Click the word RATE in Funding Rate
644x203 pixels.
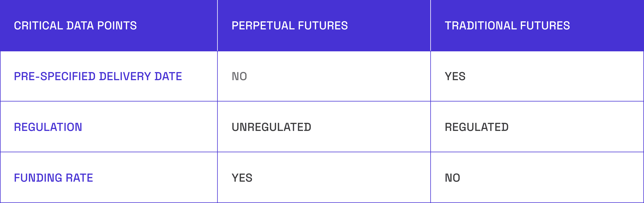(x=79, y=178)
